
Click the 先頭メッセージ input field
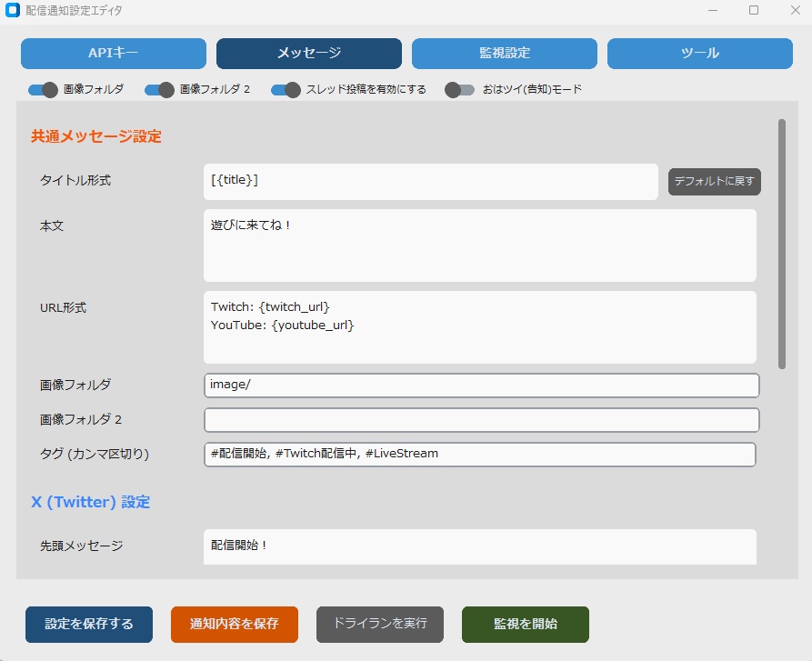[x=479, y=546]
